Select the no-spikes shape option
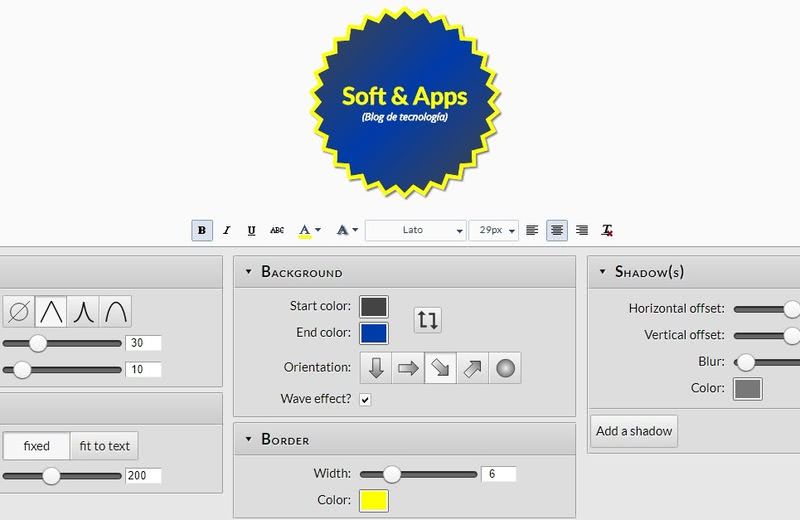 pos(19,311)
